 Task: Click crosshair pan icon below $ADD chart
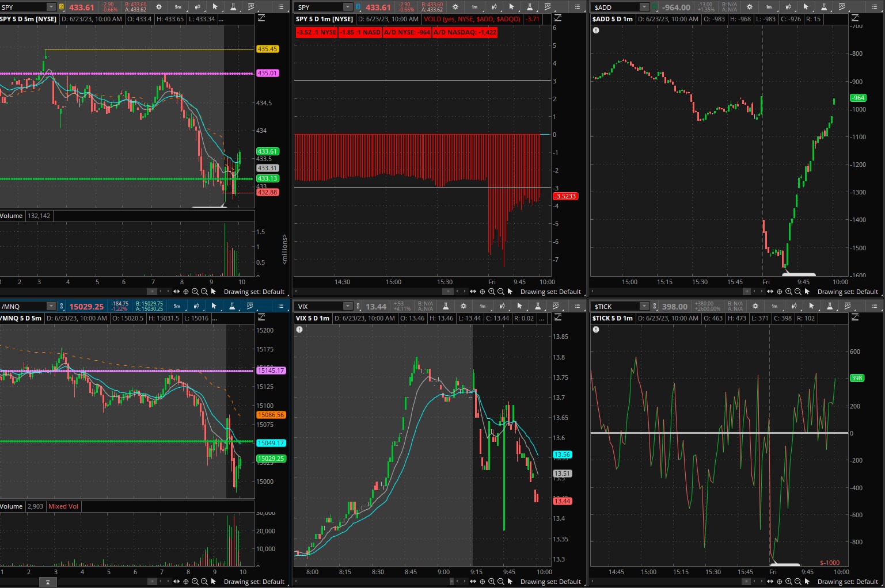click(780, 292)
